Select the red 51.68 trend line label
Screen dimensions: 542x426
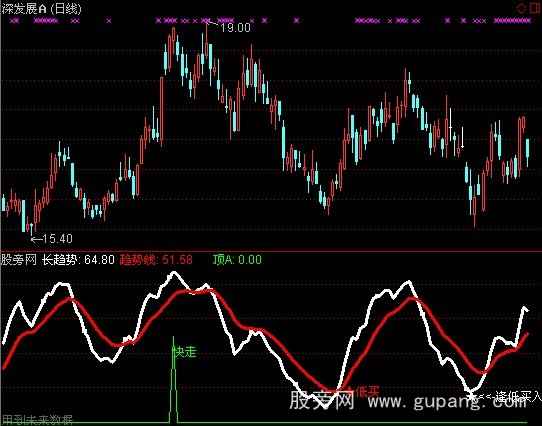coord(156,259)
